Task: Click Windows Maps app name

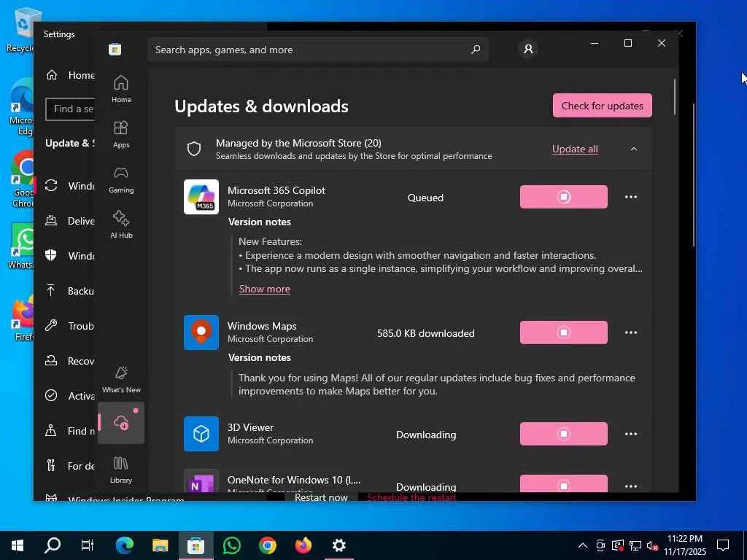Action: click(262, 326)
